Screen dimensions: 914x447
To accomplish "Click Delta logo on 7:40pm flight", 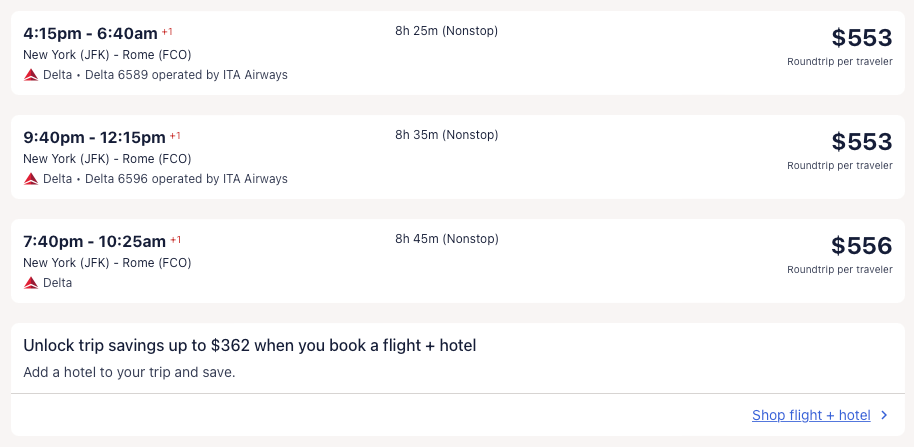I will click(x=31, y=283).
